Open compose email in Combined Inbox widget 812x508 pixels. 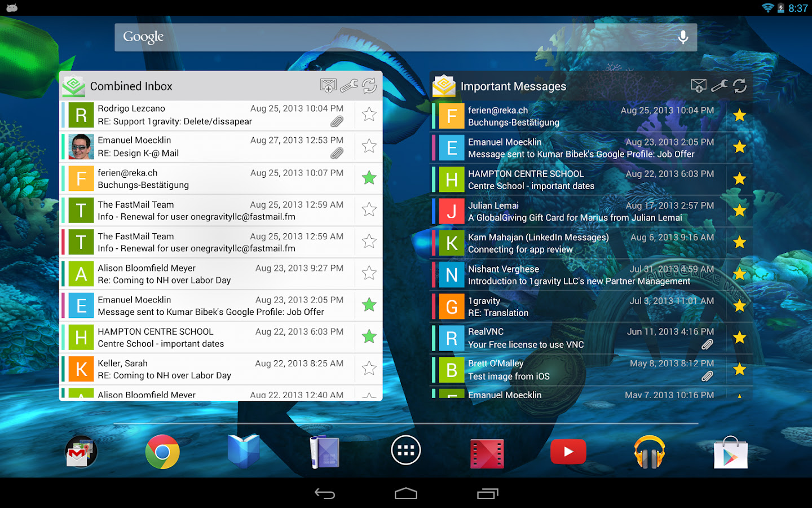point(329,86)
